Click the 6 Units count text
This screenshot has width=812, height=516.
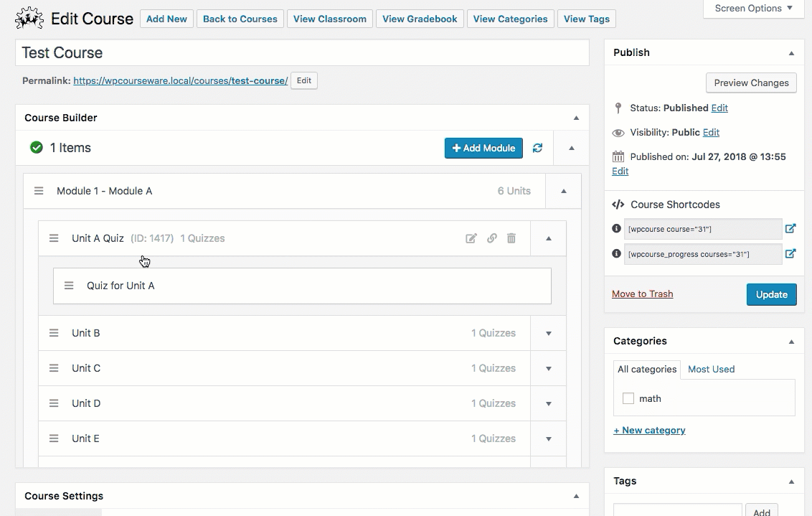(x=514, y=191)
